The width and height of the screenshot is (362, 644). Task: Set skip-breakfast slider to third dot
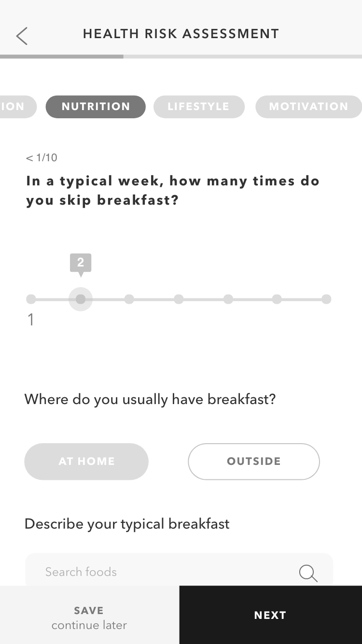(x=129, y=299)
